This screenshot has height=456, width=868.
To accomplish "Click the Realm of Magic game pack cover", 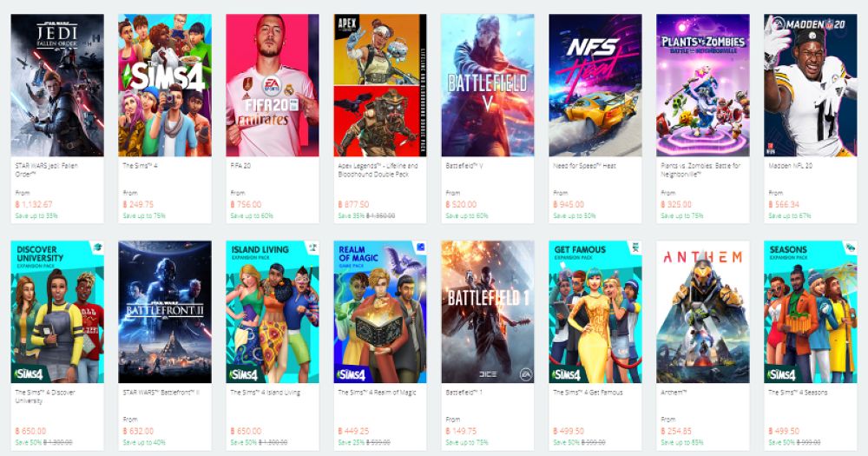I will tap(380, 312).
